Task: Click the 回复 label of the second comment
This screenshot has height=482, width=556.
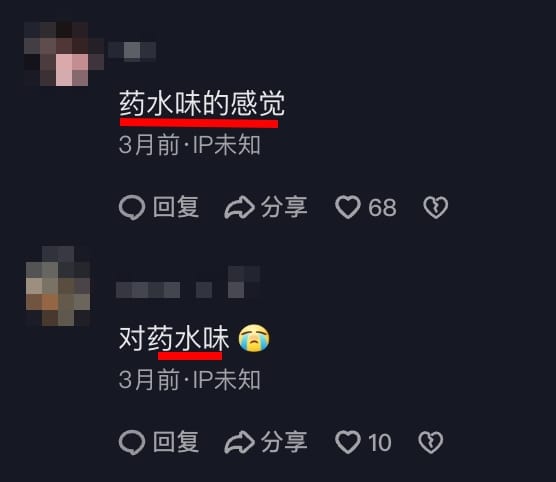Action: 176,442
